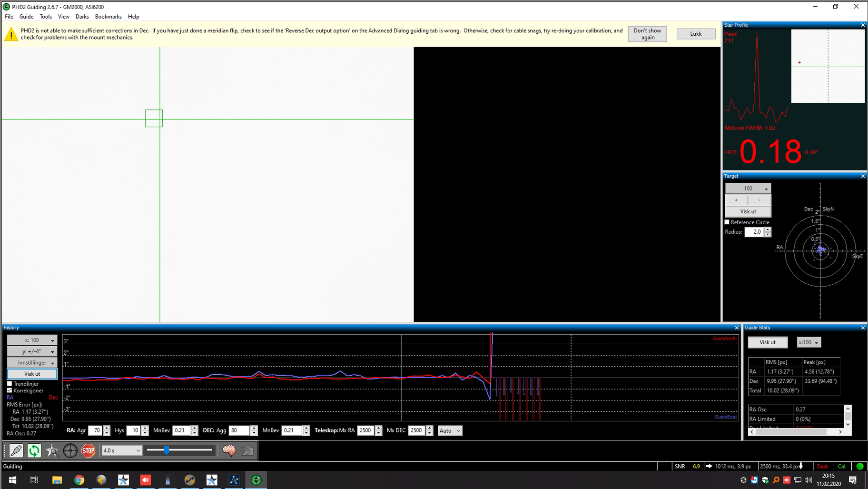This screenshot has height=489, width=868.
Task: Click the Cal status bar indicator
Action: (x=842, y=466)
